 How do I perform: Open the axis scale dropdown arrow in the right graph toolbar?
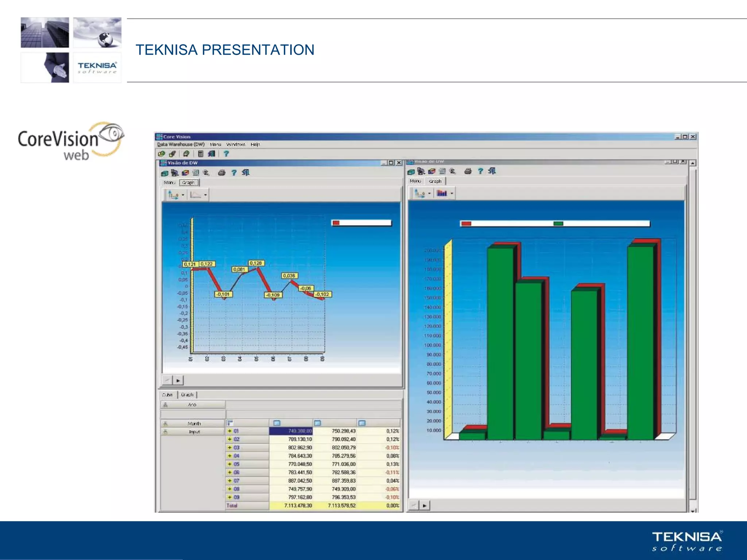coord(429,194)
